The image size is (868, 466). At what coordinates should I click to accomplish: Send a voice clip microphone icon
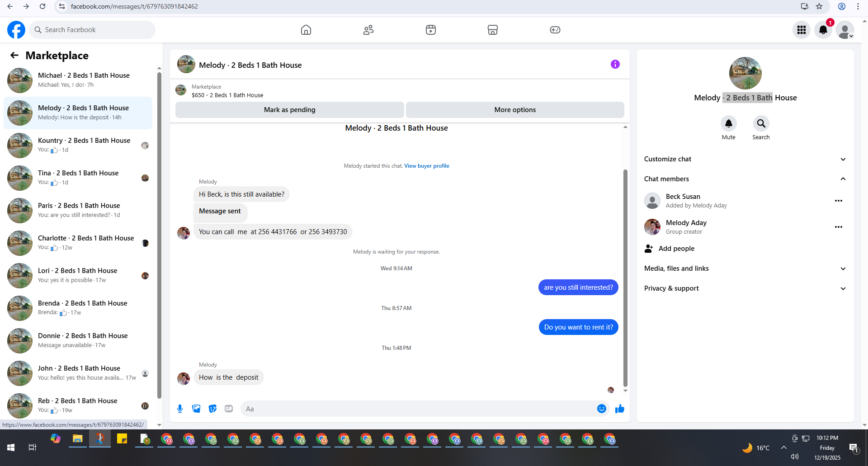[180, 409]
